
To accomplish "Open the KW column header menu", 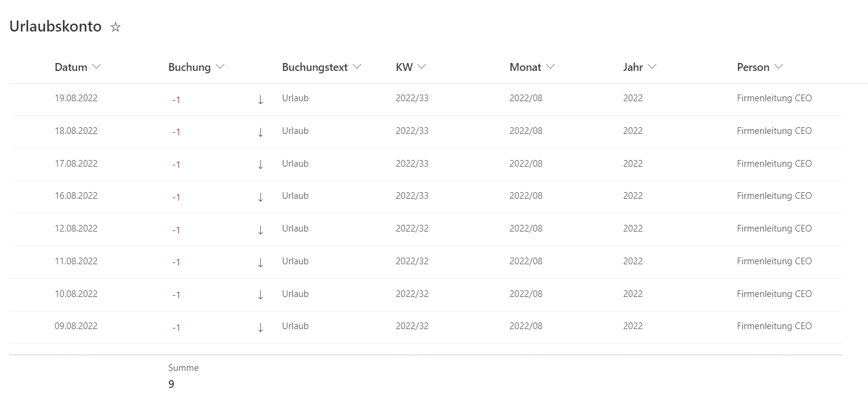I will coord(421,67).
